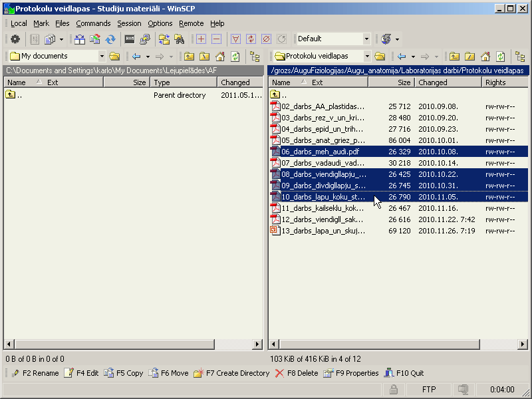Toggle Synchronize Browsing icon
This screenshot has width=532, height=399.
click(164, 39)
